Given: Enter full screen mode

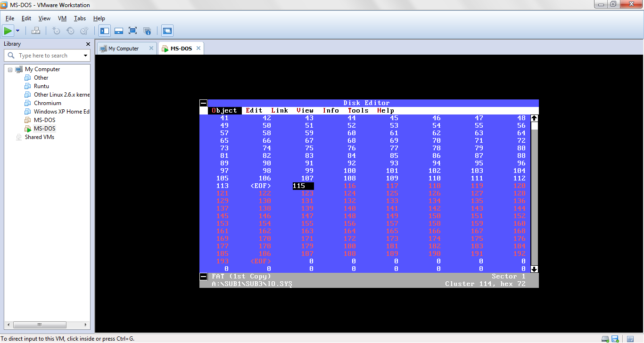Looking at the screenshot, I should point(133,31).
